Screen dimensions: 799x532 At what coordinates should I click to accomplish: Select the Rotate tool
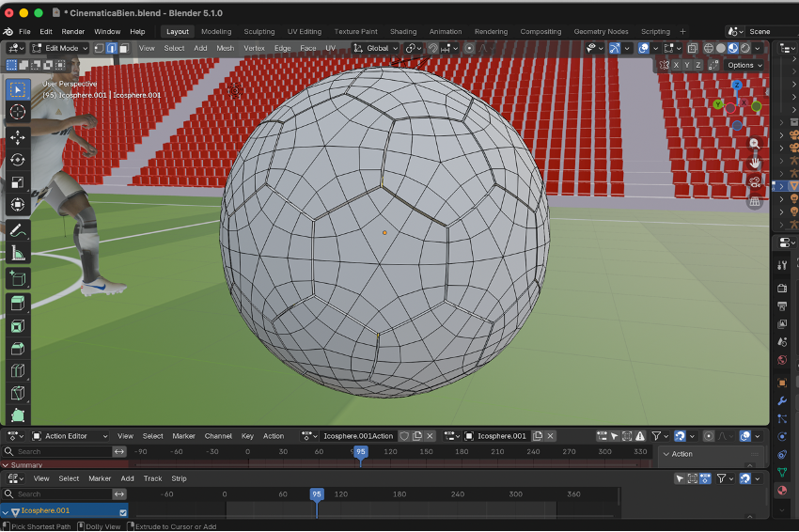pyautogui.click(x=18, y=160)
